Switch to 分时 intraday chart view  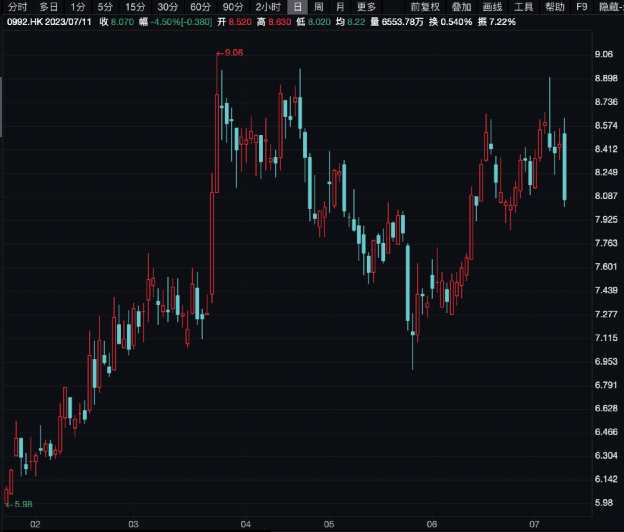pos(17,7)
